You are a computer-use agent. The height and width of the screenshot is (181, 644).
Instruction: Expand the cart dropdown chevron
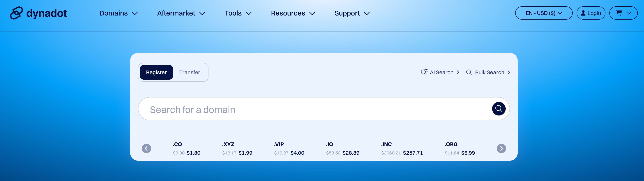pyautogui.click(x=629, y=14)
